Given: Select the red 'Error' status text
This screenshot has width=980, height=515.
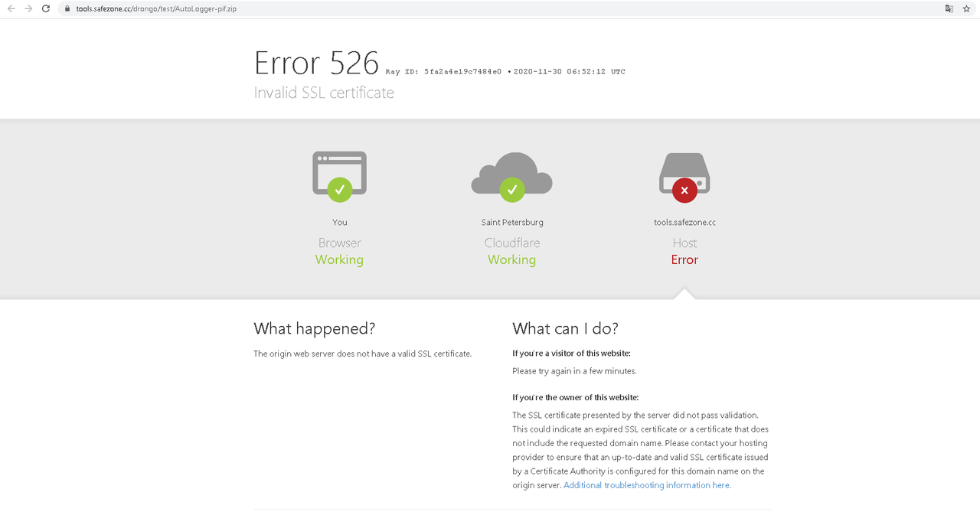Looking at the screenshot, I should [x=684, y=259].
